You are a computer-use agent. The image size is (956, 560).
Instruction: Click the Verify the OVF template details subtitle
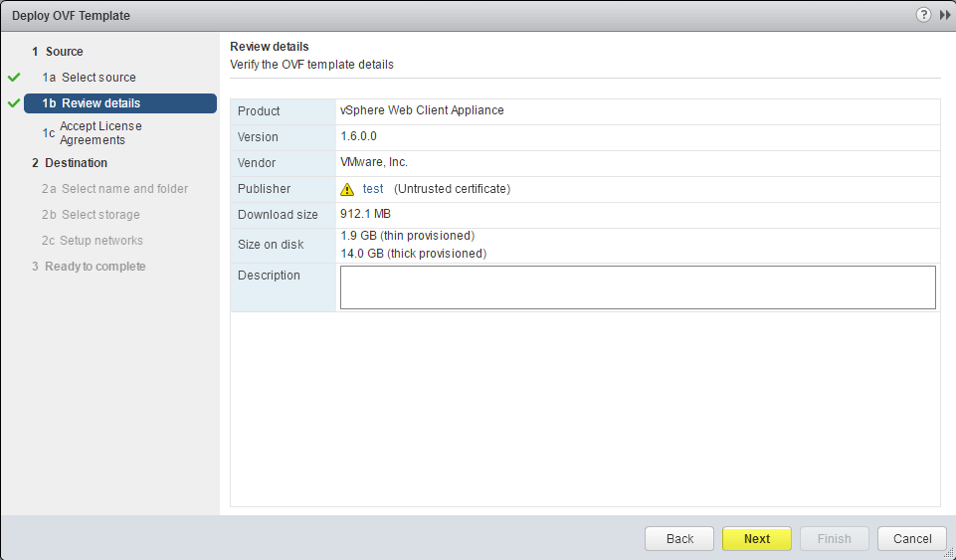coord(311,65)
